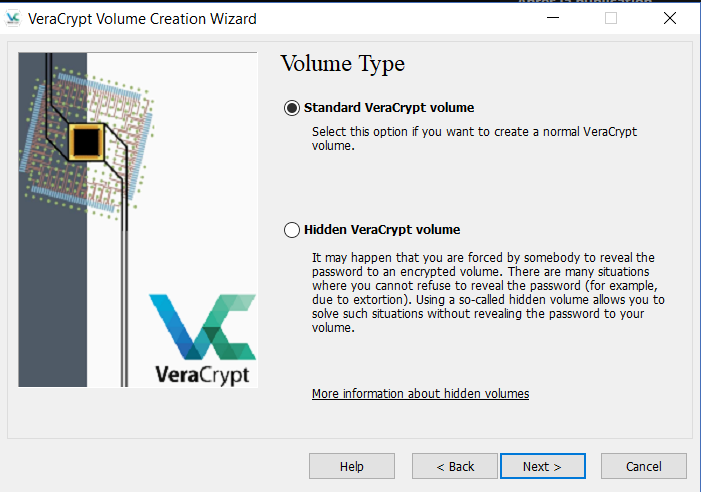
Task: Click the VeraCrypt icon in title bar
Action: click(13, 18)
